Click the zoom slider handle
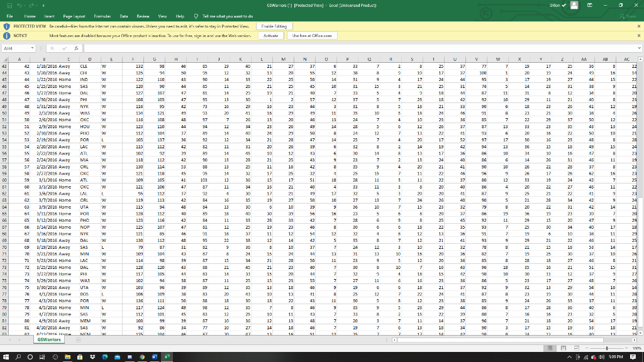 [607, 348]
